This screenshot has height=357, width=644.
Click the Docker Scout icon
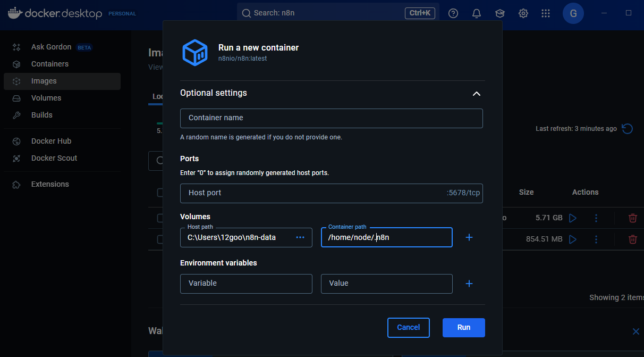(16, 159)
